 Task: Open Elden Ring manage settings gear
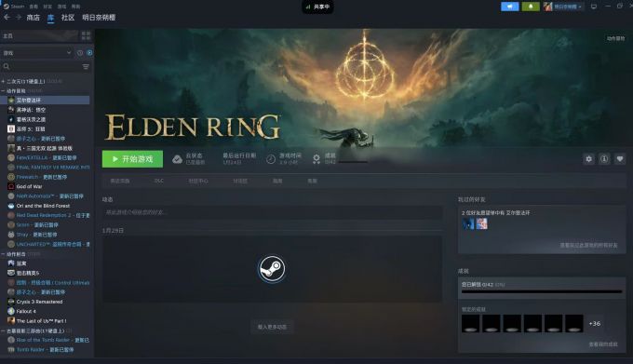pos(588,159)
